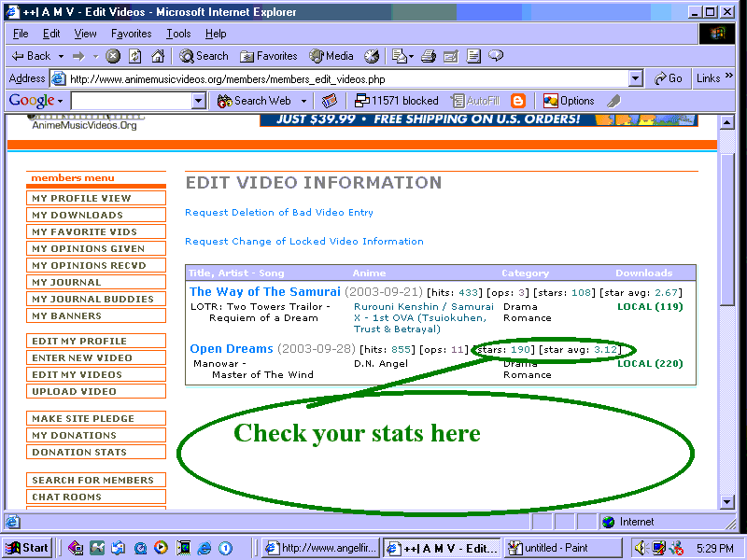Open the History toolbar icon
Viewport: 747px width, 560px height.
click(x=371, y=56)
